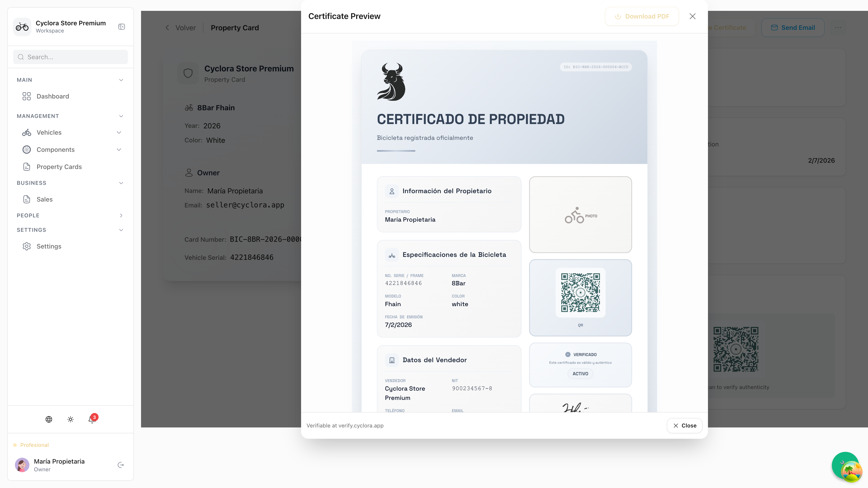Switch to the Property Card tab
Viewport: 868px width, 488px height.
(x=235, y=28)
